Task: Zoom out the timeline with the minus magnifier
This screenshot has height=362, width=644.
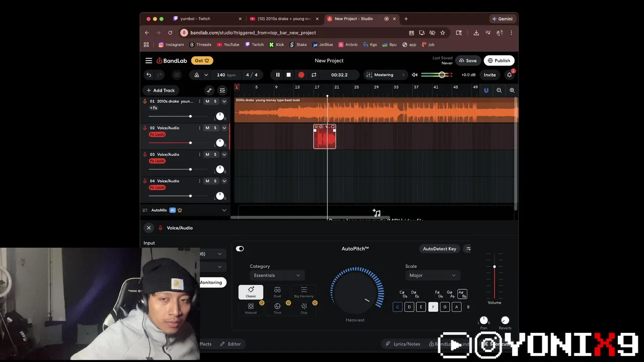Action: click(499, 90)
